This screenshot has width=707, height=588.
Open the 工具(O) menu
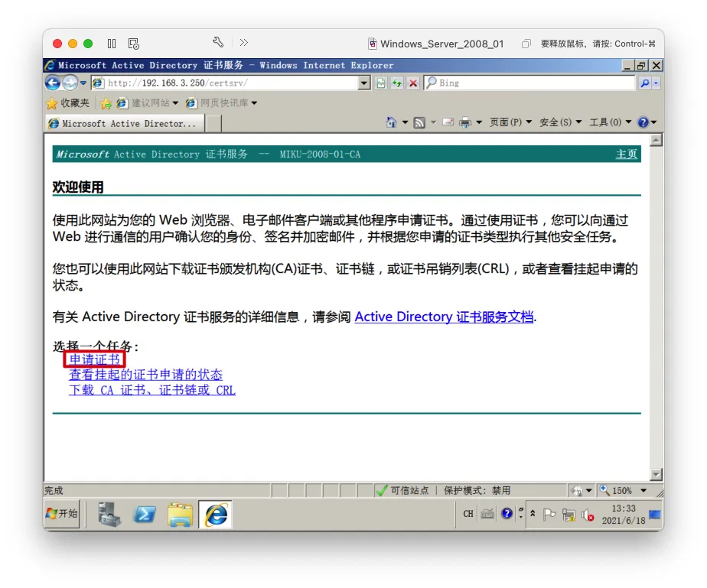coord(611,122)
